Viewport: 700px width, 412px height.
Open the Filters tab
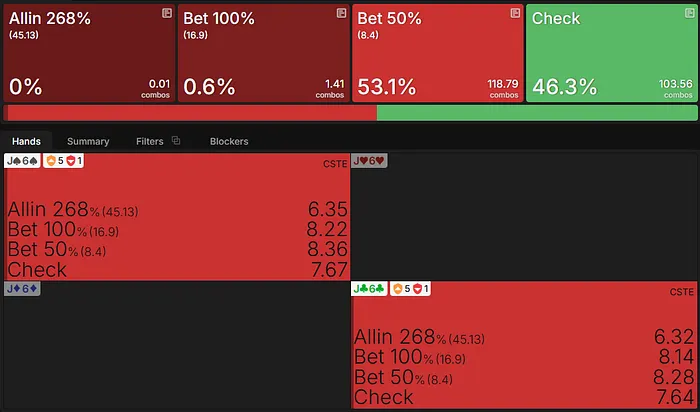(150, 141)
